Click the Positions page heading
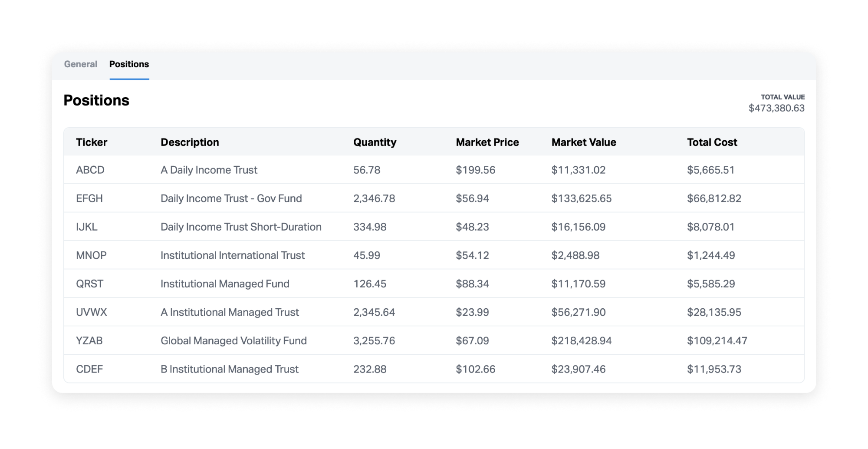 (x=96, y=100)
